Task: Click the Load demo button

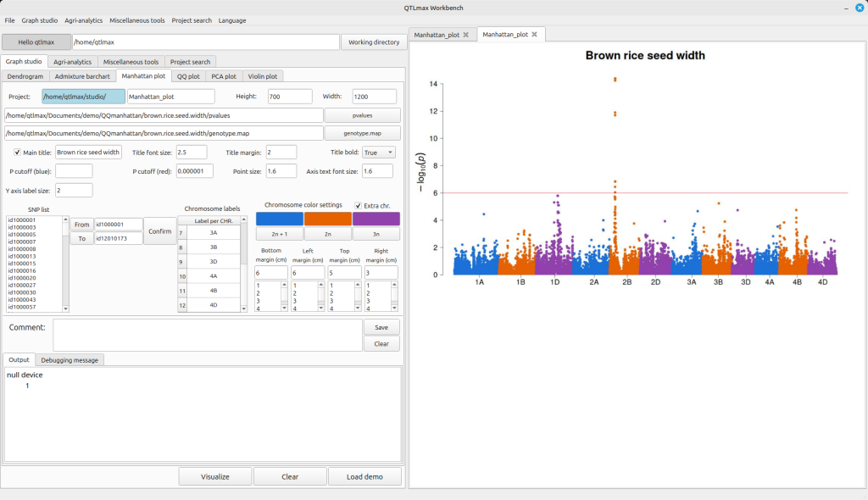Action: coord(365,476)
